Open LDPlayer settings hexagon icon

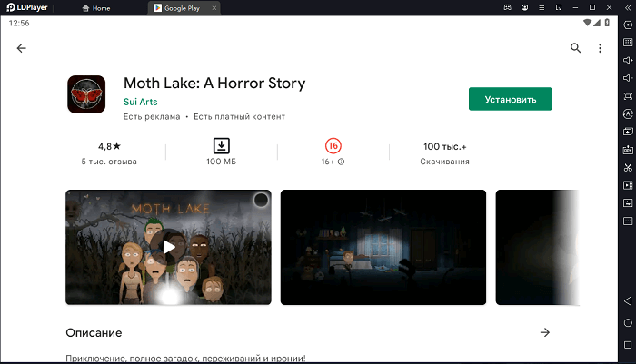(x=628, y=25)
